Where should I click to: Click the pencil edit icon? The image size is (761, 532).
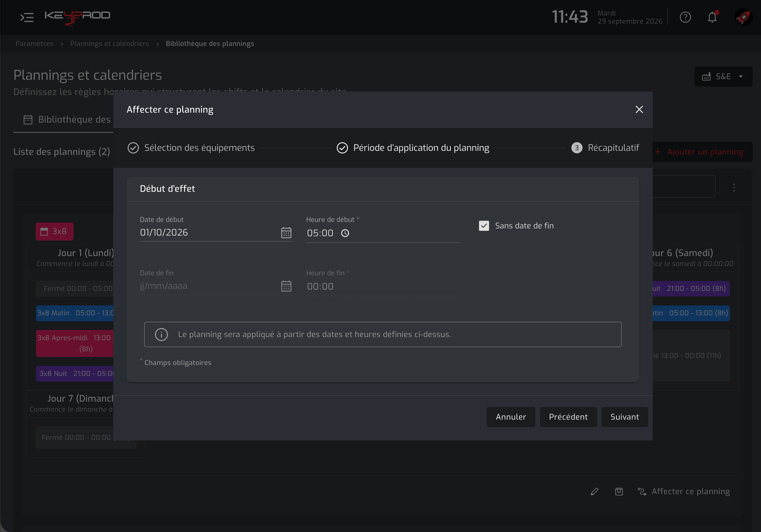[x=595, y=492]
